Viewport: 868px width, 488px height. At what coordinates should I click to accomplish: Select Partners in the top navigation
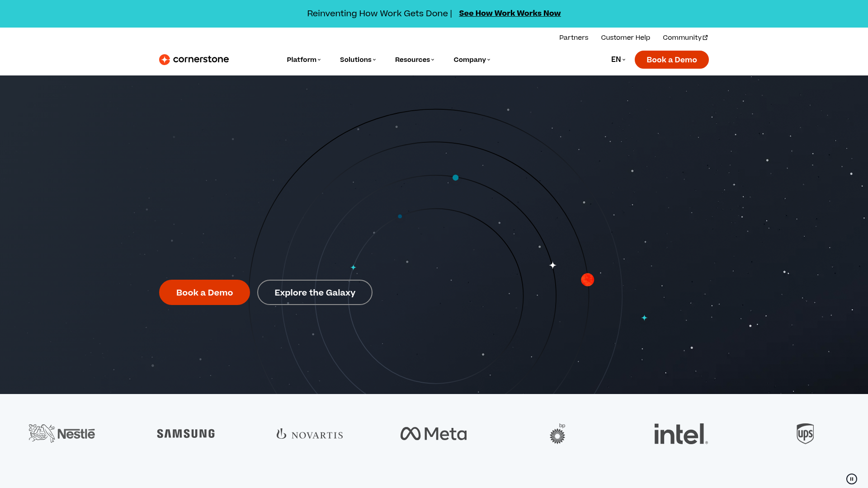[x=573, y=38]
